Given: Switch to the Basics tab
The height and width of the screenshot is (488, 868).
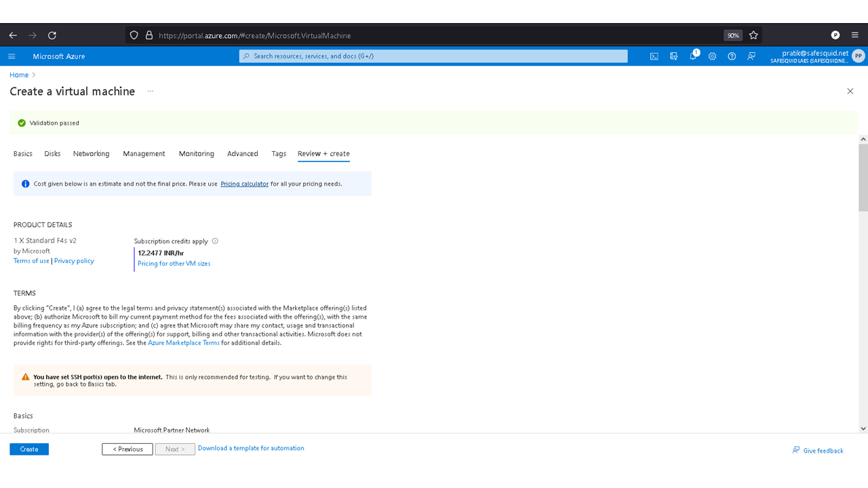Looking at the screenshot, I should [x=23, y=154].
